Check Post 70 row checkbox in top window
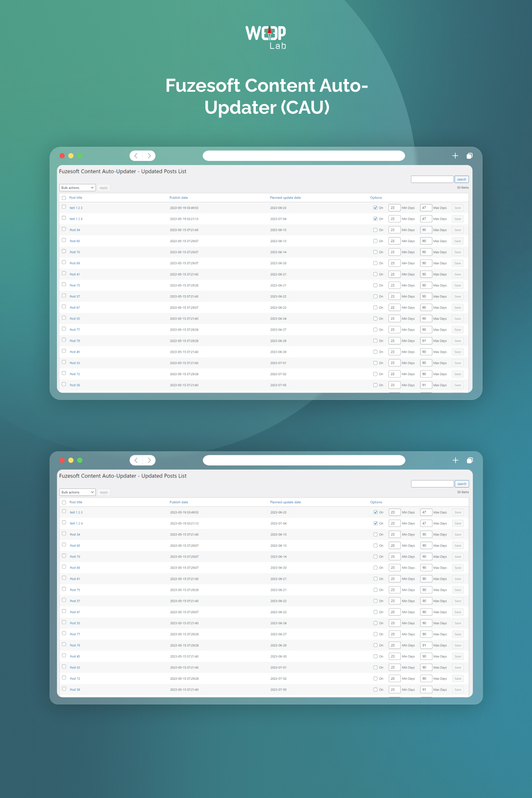 click(x=64, y=251)
